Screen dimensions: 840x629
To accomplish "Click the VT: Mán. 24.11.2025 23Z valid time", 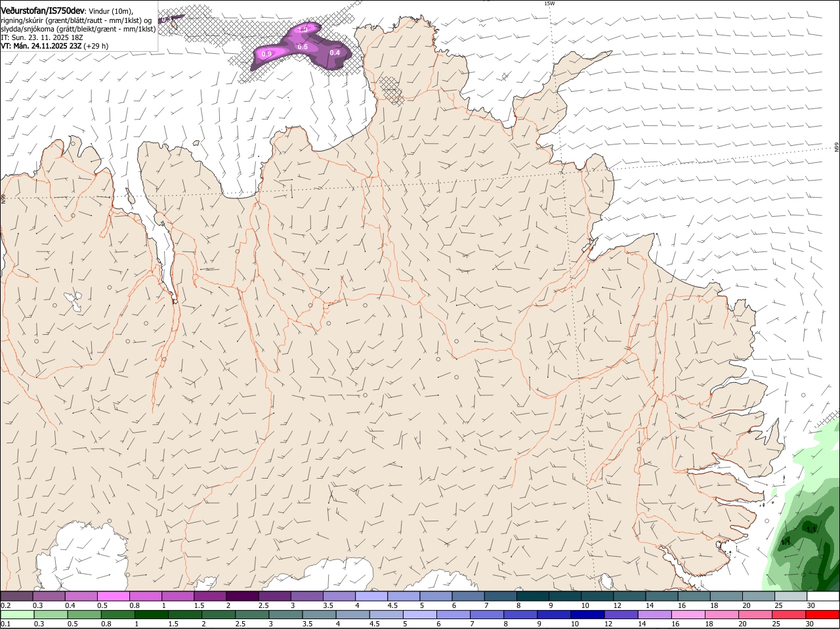I will [x=41, y=46].
